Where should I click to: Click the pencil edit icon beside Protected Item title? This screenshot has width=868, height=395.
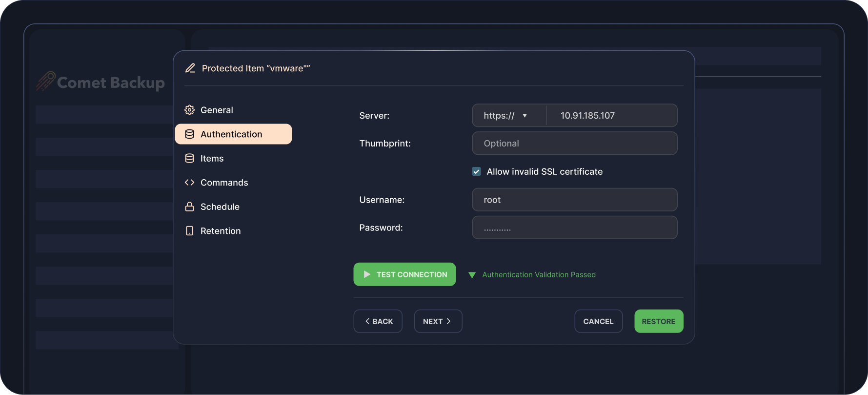[190, 68]
